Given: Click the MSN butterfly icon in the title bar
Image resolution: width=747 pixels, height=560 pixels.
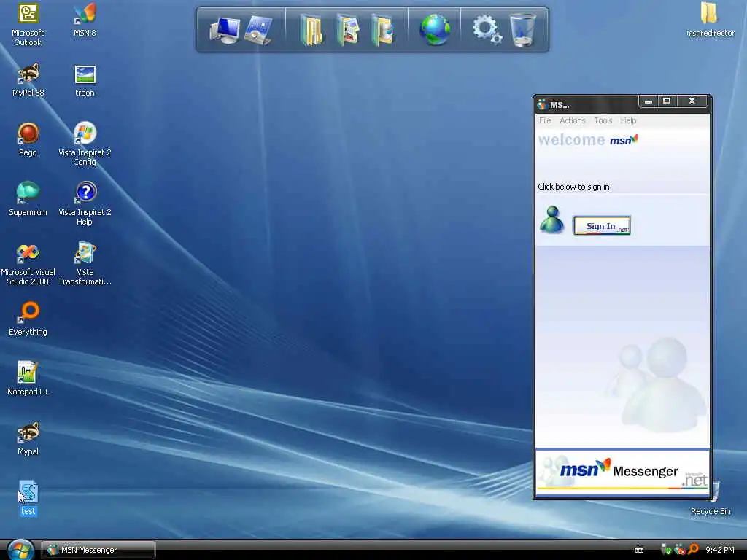Looking at the screenshot, I should (x=542, y=104).
